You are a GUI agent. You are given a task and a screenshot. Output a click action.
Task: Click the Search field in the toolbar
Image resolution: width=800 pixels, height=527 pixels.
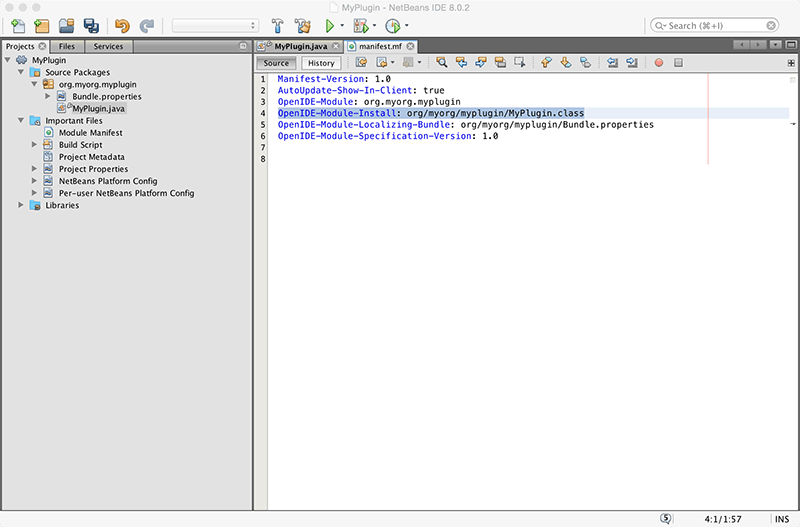pyautogui.click(x=714, y=26)
